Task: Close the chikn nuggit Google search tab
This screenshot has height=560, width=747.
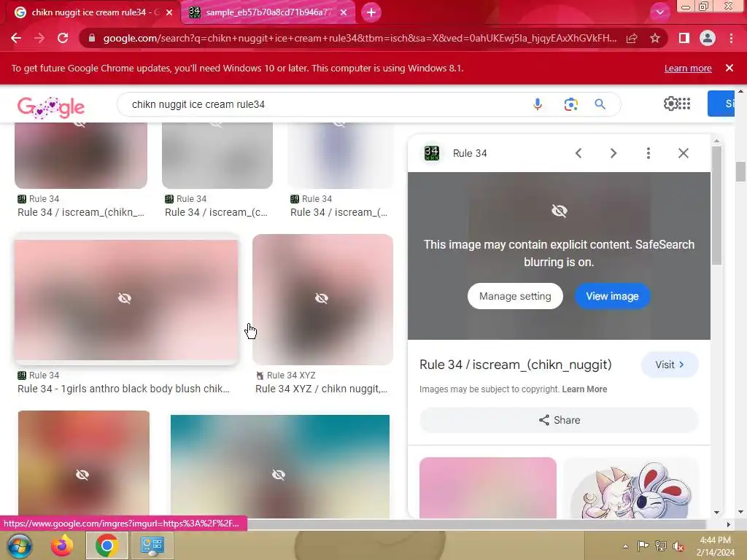Action: pos(169,12)
